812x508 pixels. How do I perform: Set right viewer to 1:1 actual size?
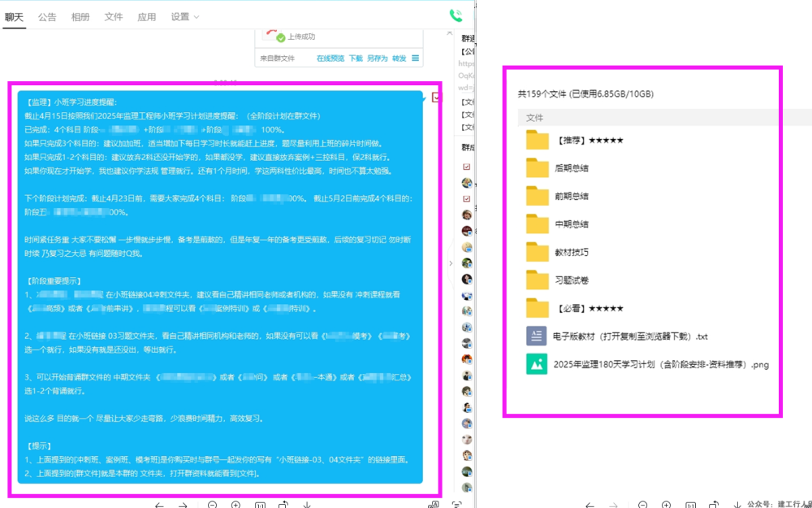(690, 506)
